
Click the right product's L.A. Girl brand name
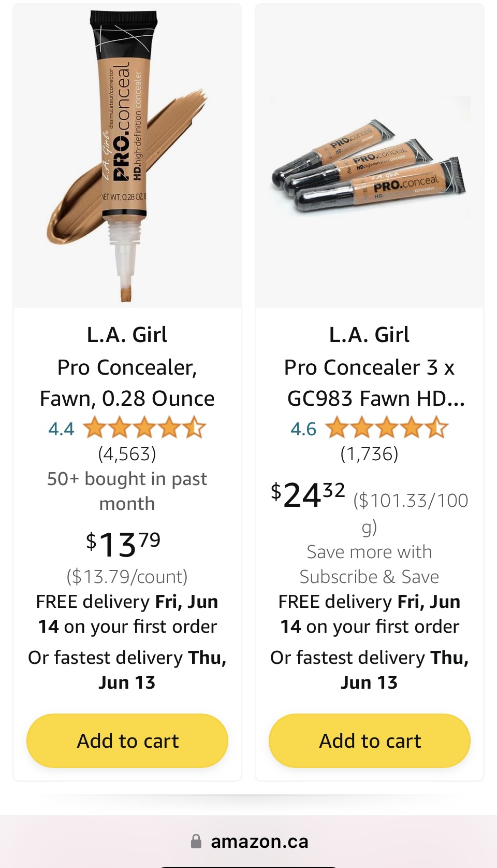pos(369,335)
